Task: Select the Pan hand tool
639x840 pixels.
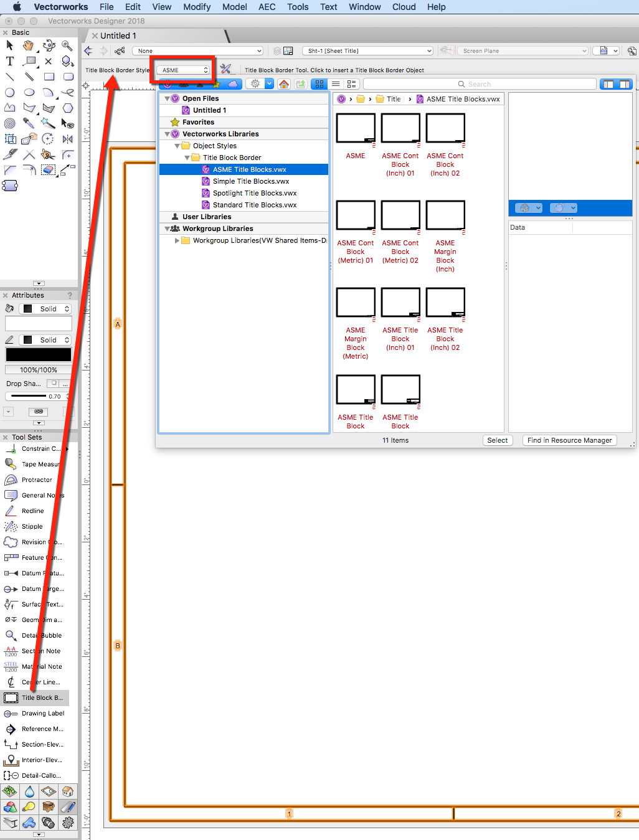Action: (x=29, y=45)
